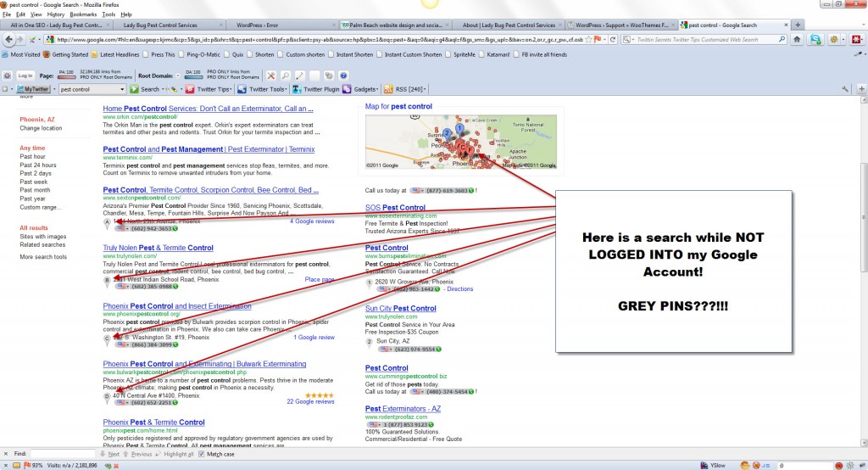The height and width of the screenshot is (470, 868).
Task: Click the MyTwitter toolbar button
Action: click(x=33, y=89)
